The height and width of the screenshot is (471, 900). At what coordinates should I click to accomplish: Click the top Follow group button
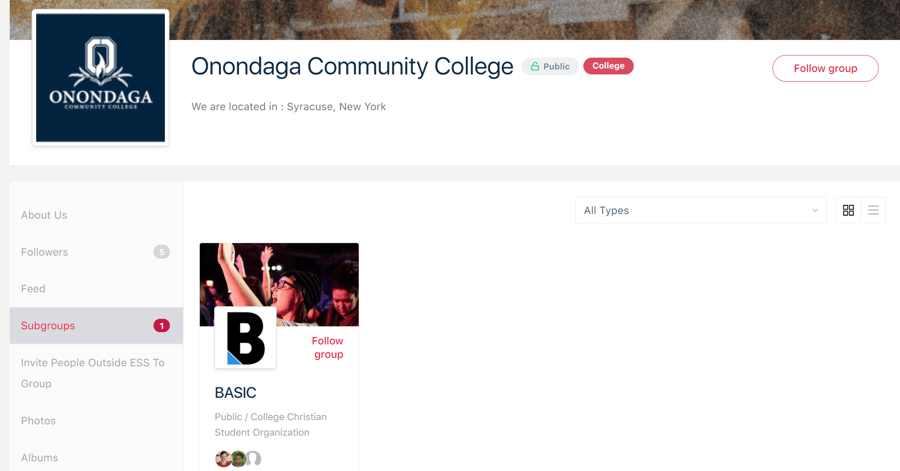pos(825,68)
